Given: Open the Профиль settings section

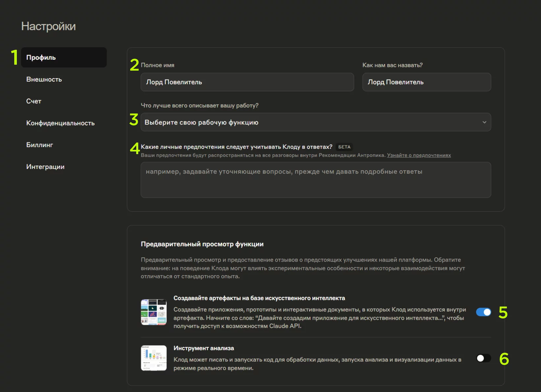Looking at the screenshot, I should pyautogui.click(x=64, y=57).
